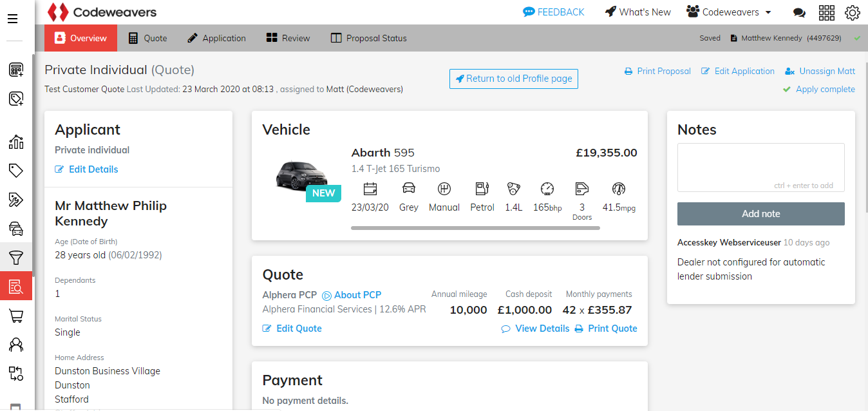Open the Quote tab

[x=147, y=38]
